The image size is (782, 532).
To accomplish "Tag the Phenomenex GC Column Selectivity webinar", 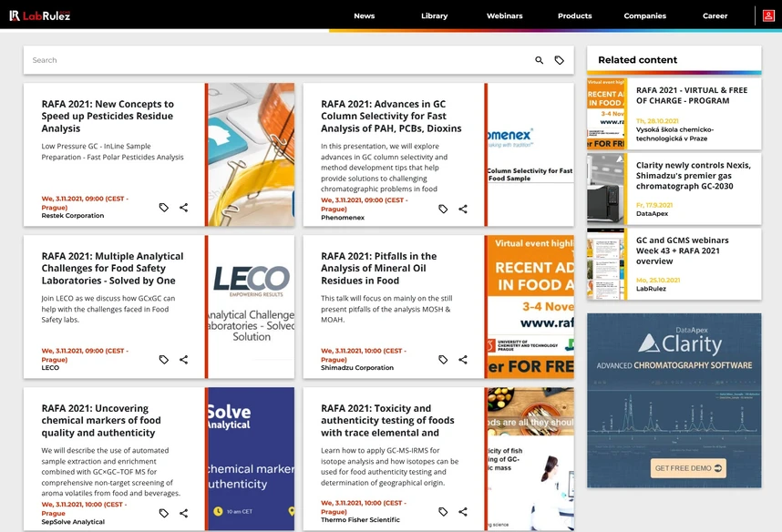I will coord(443,209).
